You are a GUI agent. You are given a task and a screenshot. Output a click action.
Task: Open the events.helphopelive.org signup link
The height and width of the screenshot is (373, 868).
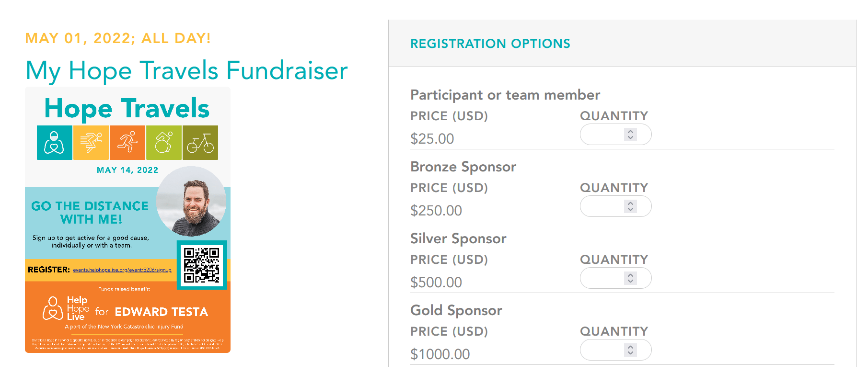tap(122, 270)
